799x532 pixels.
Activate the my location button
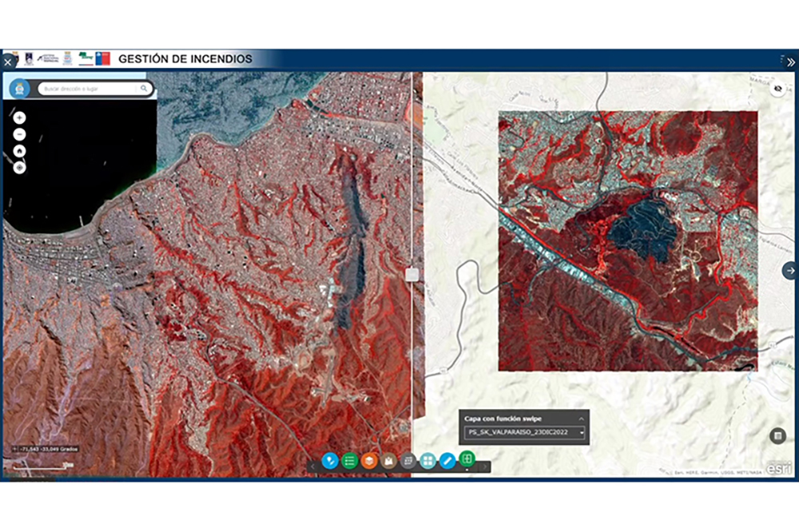[x=19, y=167]
